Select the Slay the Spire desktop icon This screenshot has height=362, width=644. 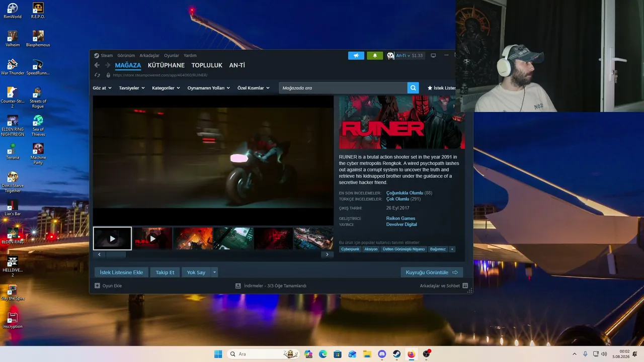click(x=13, y=292)
